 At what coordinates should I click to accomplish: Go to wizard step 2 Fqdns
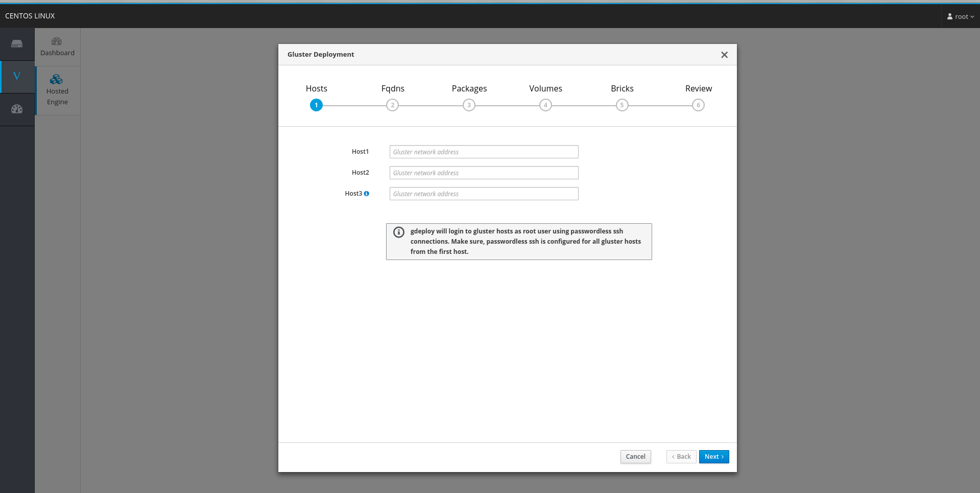(x=392, y=105)
